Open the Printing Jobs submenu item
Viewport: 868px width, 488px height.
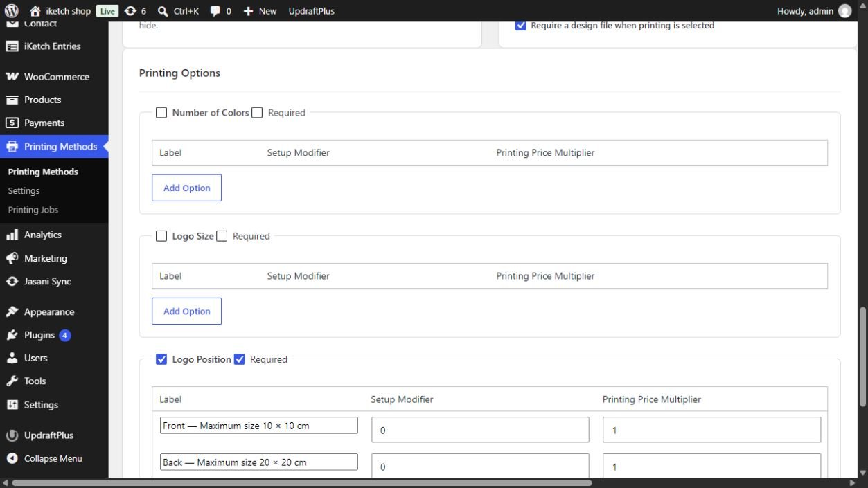(33, 210)
